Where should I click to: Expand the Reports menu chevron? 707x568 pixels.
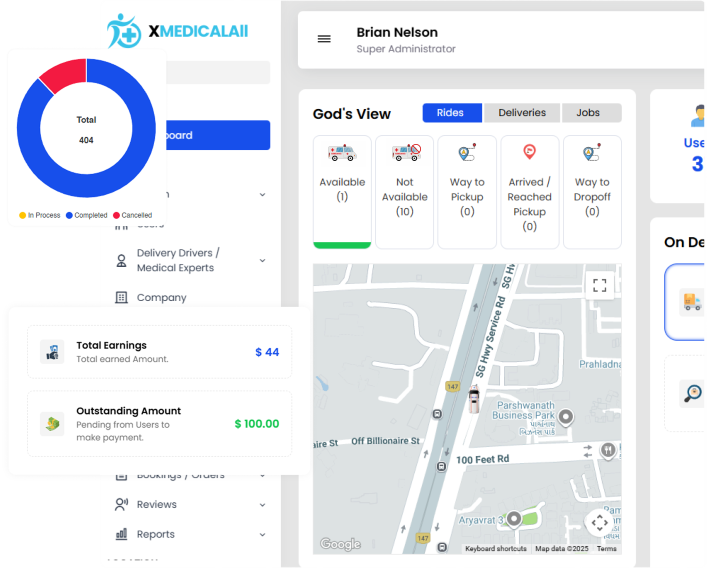click(x=262, y=535)
